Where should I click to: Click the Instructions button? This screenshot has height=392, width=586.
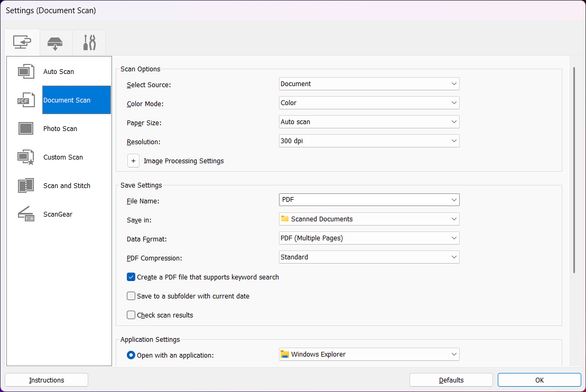click(x=46, y=379)
